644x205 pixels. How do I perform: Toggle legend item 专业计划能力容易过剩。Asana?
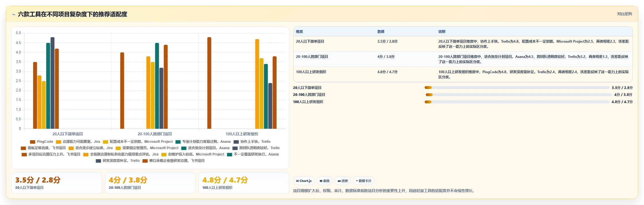tap(203, 142)
